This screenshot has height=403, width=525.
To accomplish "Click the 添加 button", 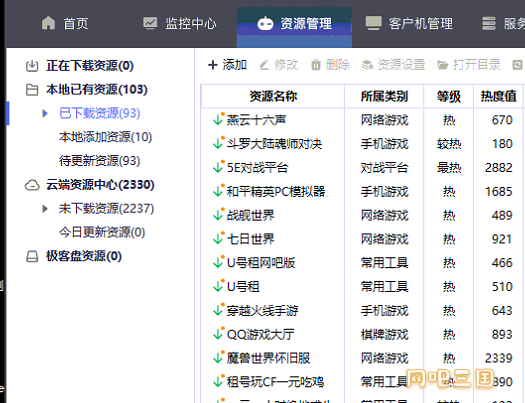I will tap(227, 65).
